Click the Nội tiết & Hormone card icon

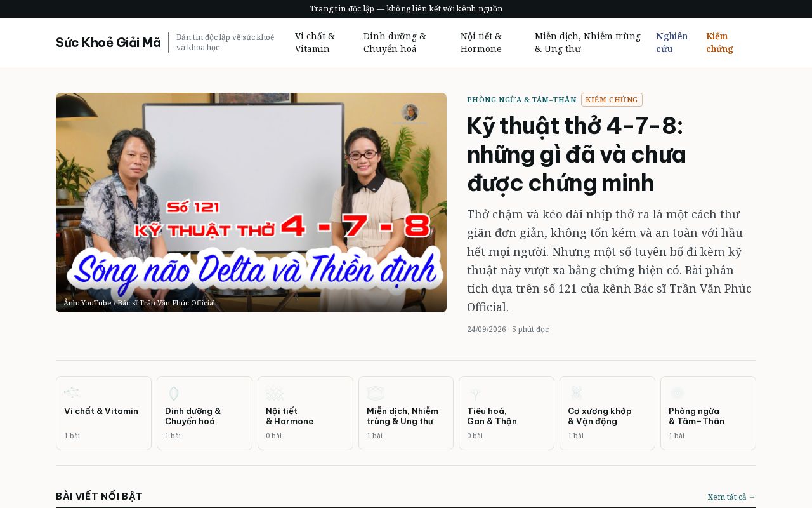[x=274, y=393]
